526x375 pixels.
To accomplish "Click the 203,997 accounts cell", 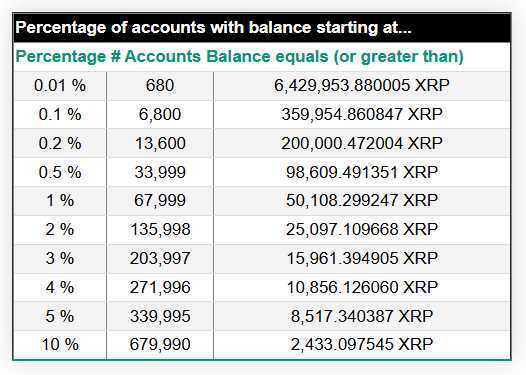I will tap(160, 259).
